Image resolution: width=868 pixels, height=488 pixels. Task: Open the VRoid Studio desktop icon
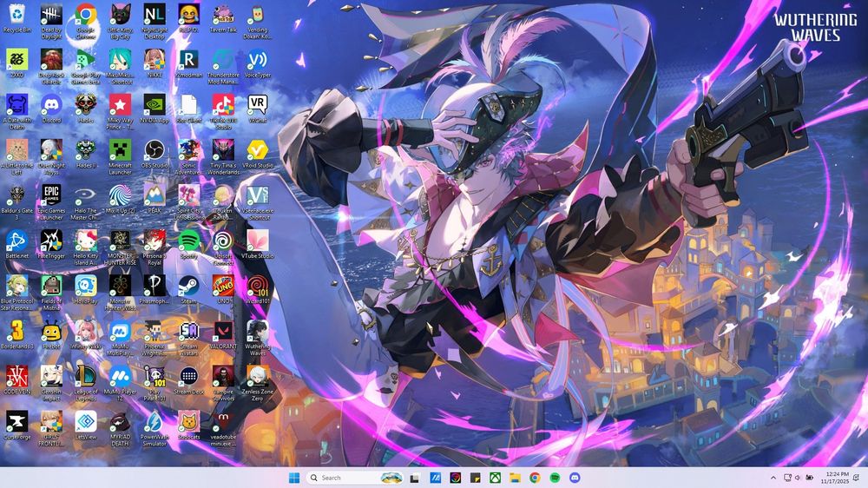(x=258, y=154)
